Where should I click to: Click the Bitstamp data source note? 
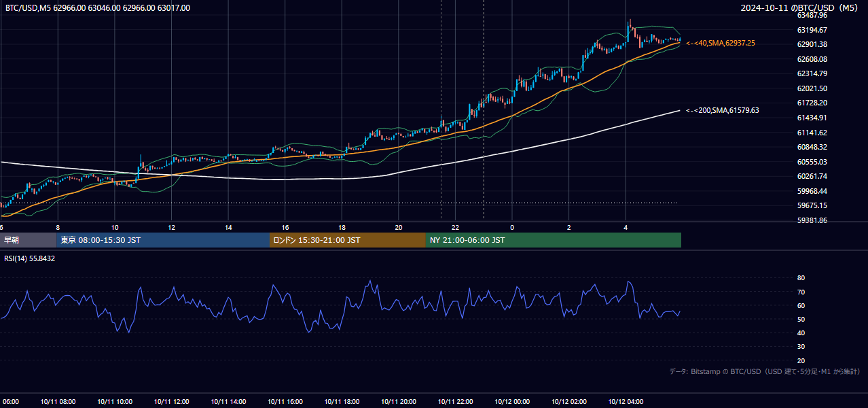(x=765, y=371)
